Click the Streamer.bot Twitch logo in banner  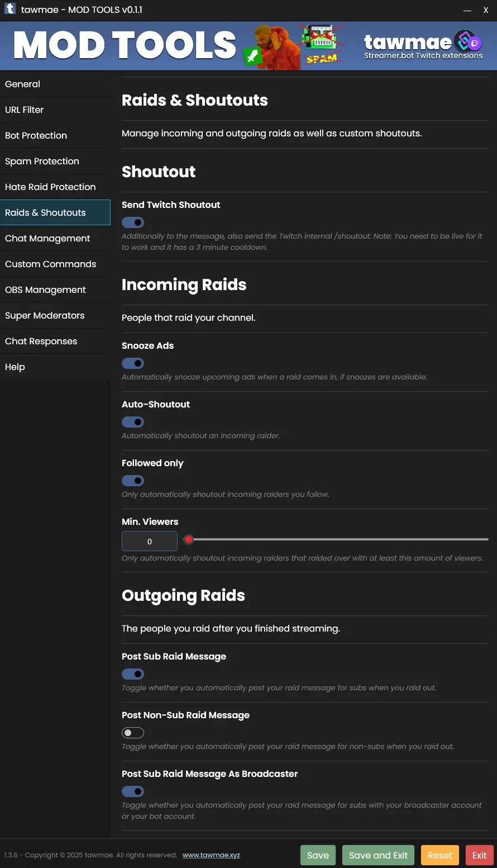coord(467,41)
